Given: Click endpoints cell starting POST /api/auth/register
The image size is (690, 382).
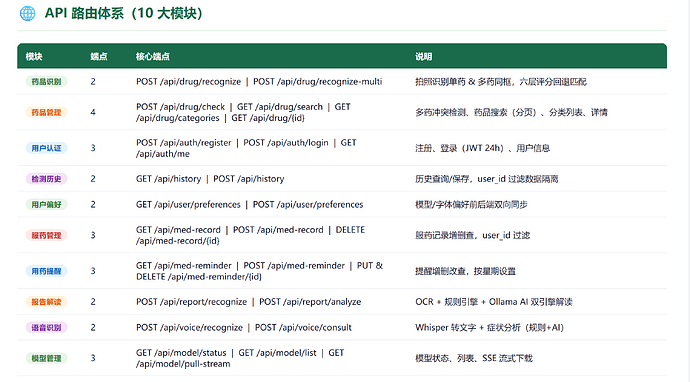Looking at the screenshot, I should [x=246, y=148].
